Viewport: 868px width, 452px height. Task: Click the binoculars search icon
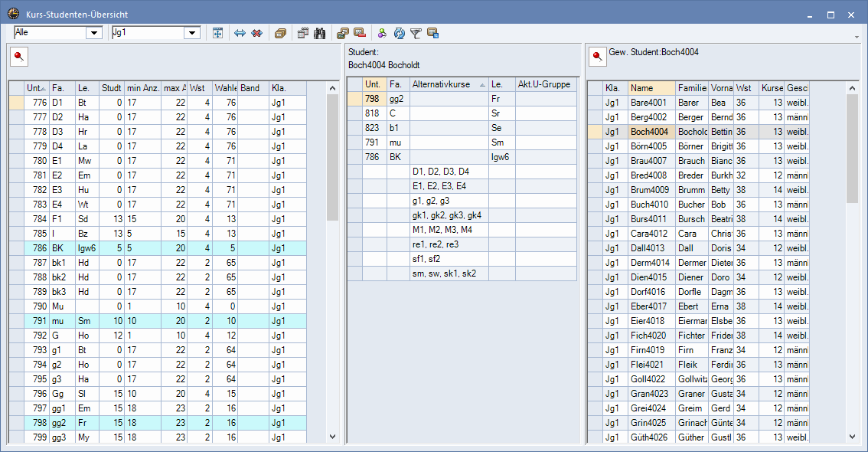[x=320, y=33]
